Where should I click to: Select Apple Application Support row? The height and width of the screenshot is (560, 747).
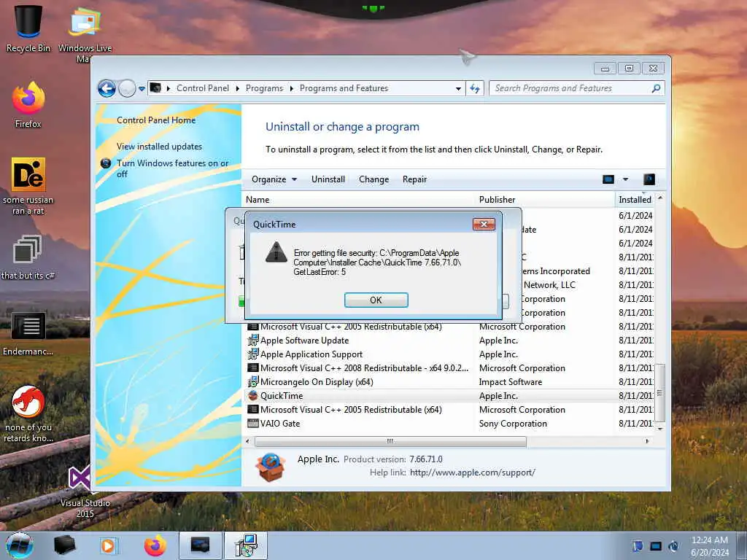pyautogui.click(x=449, y=354)
